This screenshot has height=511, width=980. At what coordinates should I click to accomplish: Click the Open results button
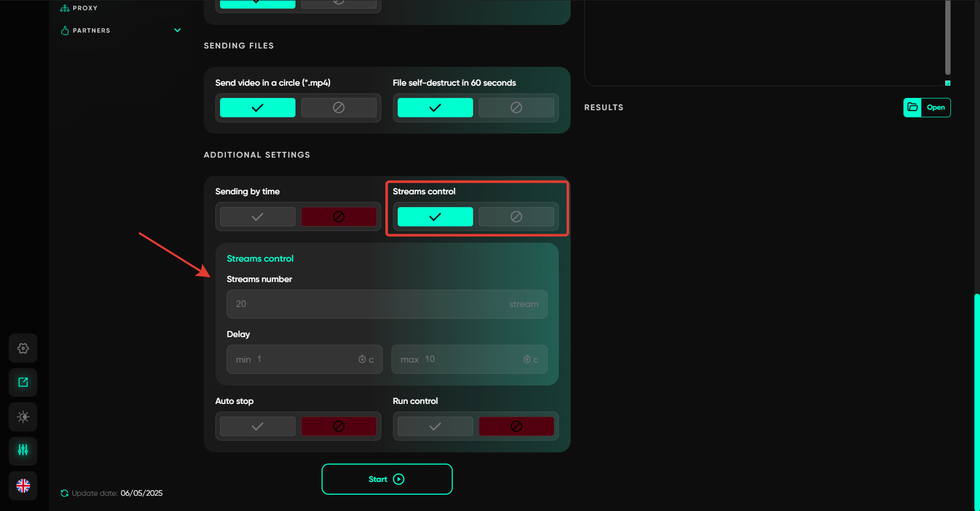click(x=927, y=108)
